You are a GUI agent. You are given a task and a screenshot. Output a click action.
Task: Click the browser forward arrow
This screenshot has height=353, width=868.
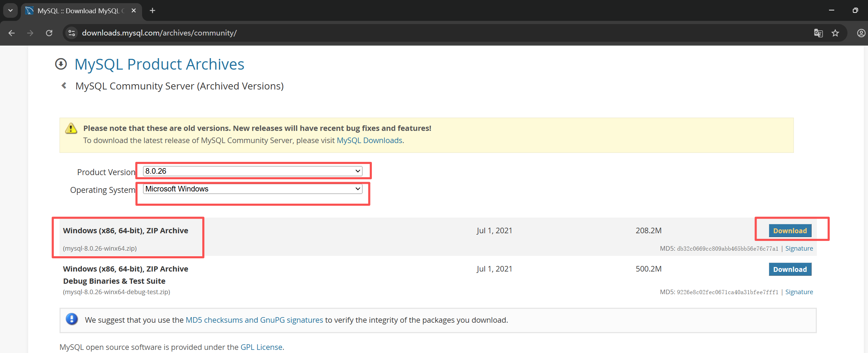coord(30,33)
